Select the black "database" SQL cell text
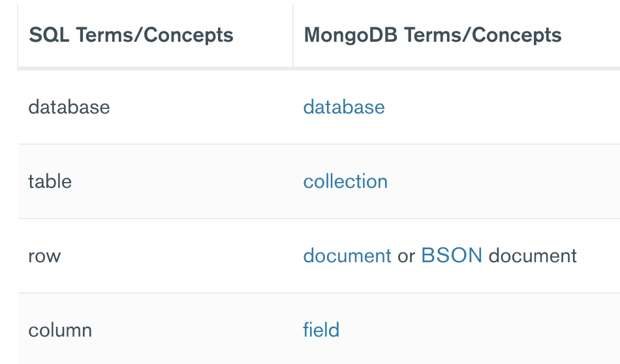The height and width of the screenshot is (364, 620). click(x=69, y=107)
